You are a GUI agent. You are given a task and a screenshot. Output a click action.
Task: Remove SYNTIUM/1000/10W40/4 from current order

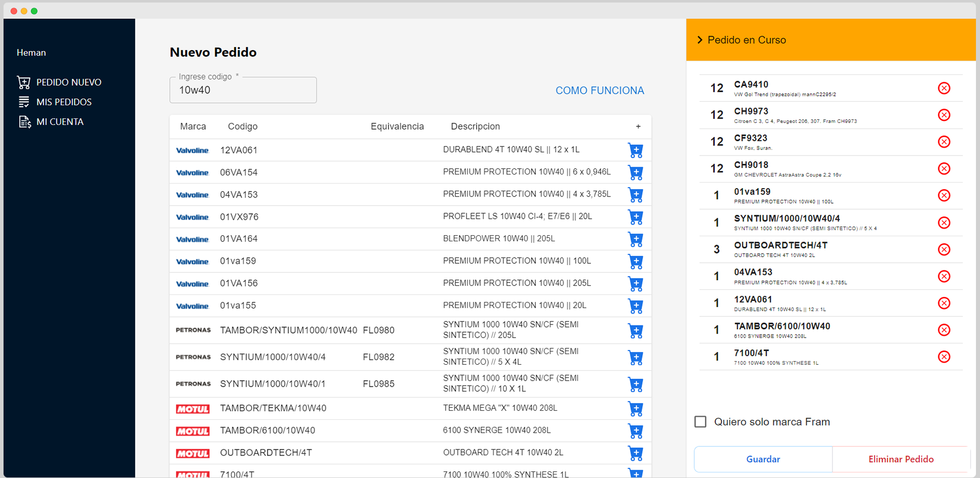[944, 222]
